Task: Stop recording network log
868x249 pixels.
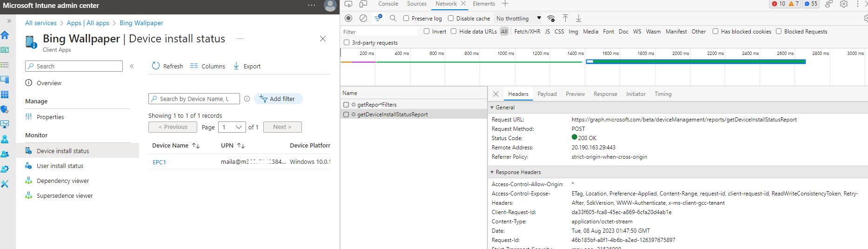Action: tap(348, 18)
